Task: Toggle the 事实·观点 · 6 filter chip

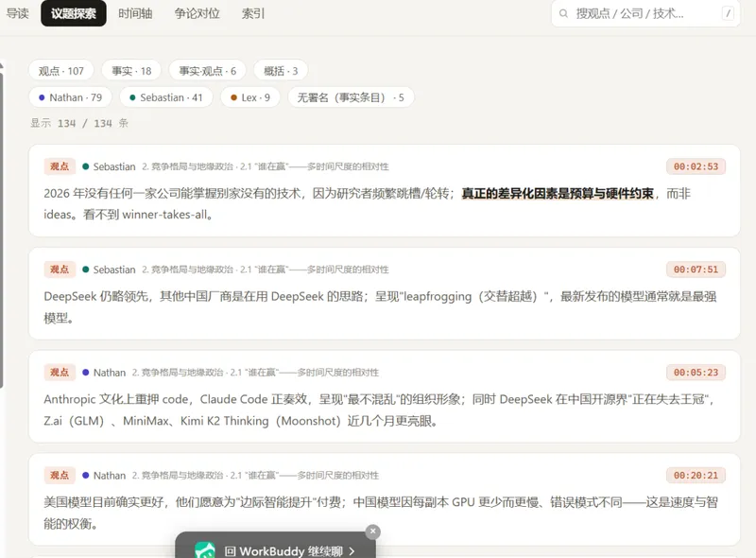Action: point(208,71)
